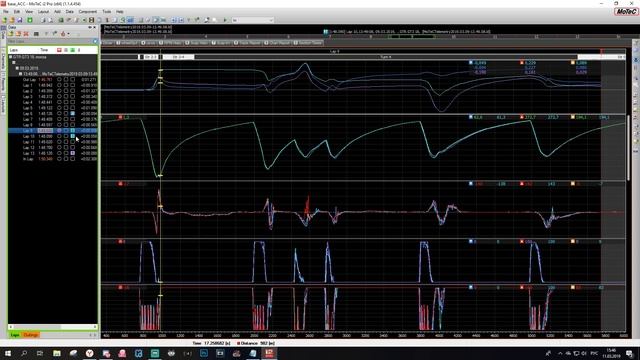Open the Layout menu
The image size is (640, 360).
[43, 12]
